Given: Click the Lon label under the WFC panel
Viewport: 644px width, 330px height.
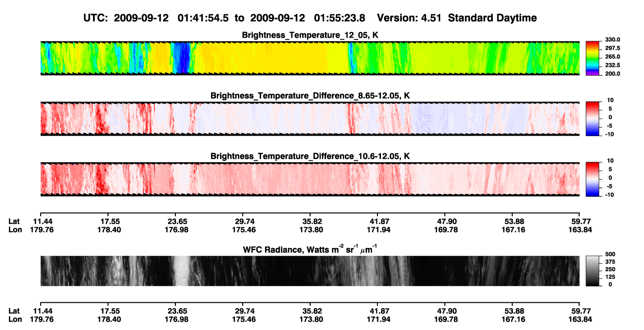Looking at the screenshot, I should point(15,319).
